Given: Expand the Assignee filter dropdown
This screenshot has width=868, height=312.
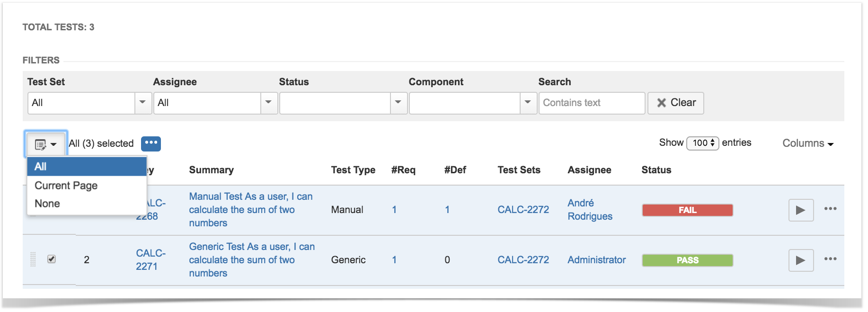Looking at the screenshot, I should click(x=269, y=103).
